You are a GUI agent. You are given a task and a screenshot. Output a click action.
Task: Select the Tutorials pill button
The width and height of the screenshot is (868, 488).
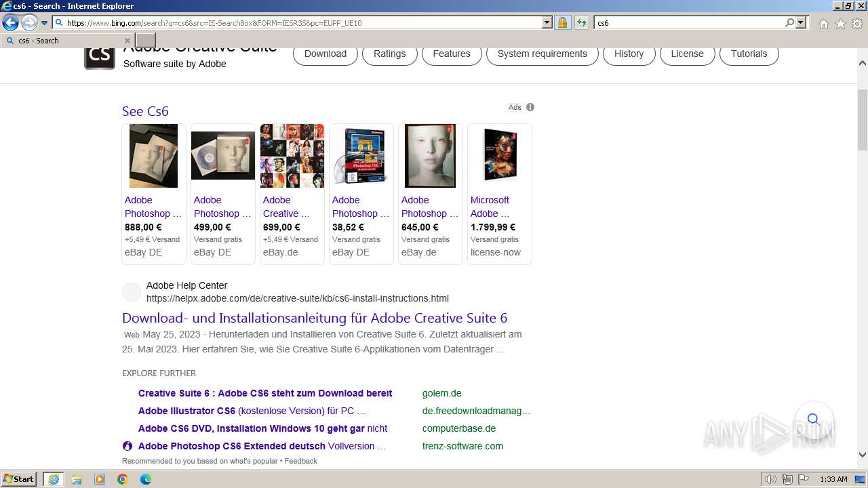[749, 54]
